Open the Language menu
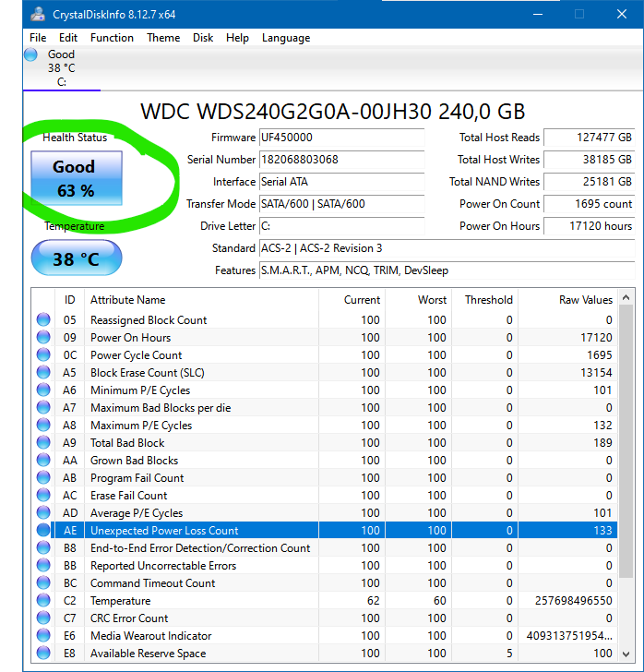The height and width of the screenshot is (672, 644). (x=286, y=38)
